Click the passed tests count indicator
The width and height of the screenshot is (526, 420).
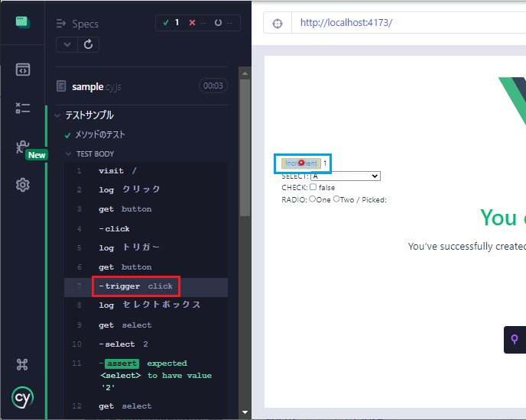click(170, 23)
